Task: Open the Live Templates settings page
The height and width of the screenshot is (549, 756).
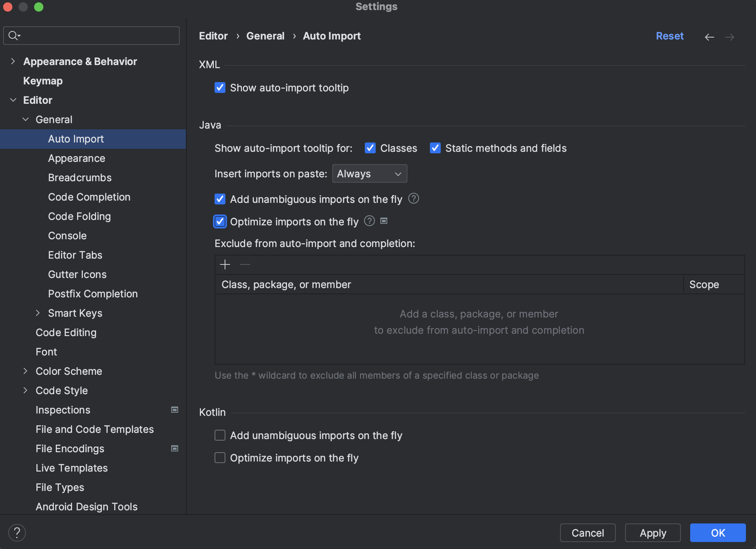Action: click(x=72, y=468)
